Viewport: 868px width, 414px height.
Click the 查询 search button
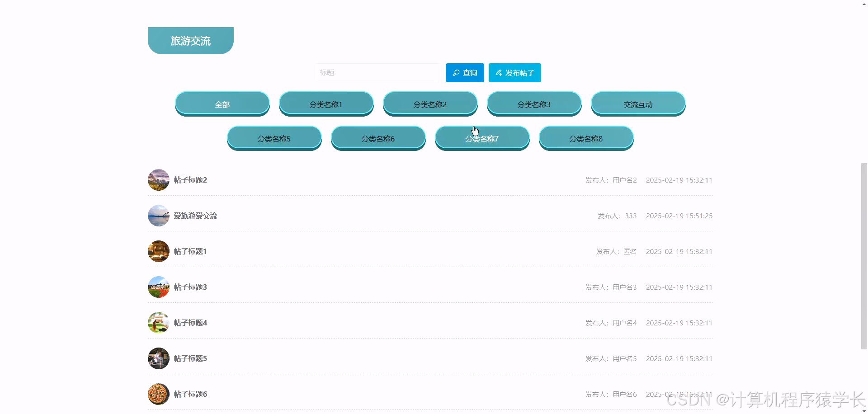(x=465, y=73)
